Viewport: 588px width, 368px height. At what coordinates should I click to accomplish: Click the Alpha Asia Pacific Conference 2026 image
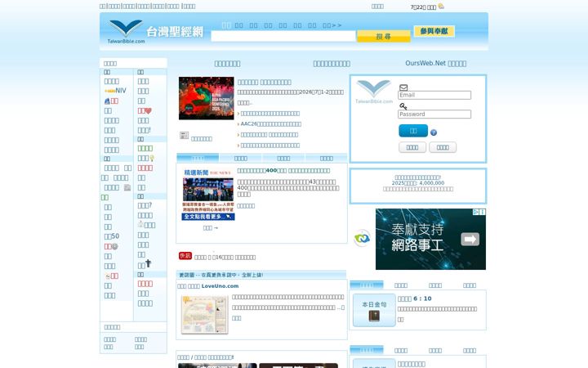click(207, 98)
